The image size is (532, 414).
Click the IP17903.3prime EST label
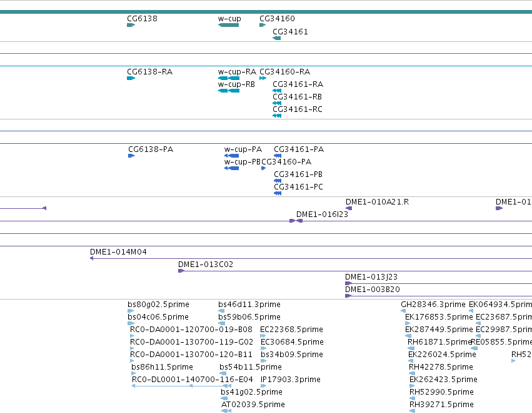pos(291,380)
